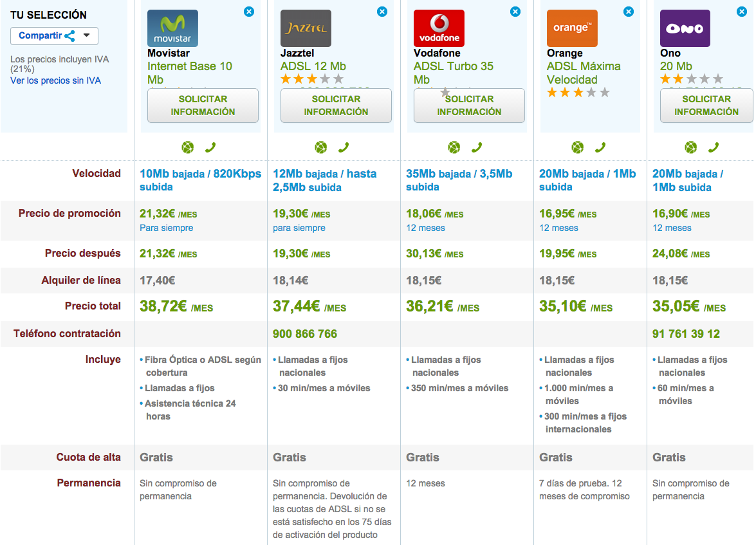Click the globe icon under Jazztel

click(320, 147)
